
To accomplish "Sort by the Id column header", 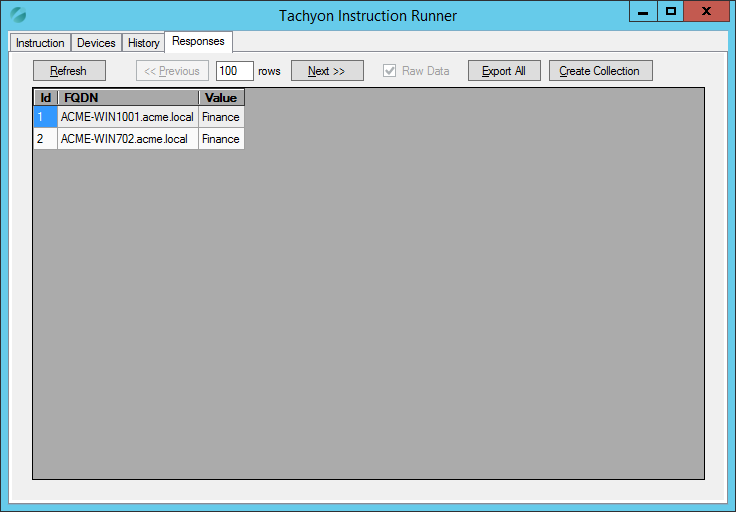I will [x=45, y=98].
